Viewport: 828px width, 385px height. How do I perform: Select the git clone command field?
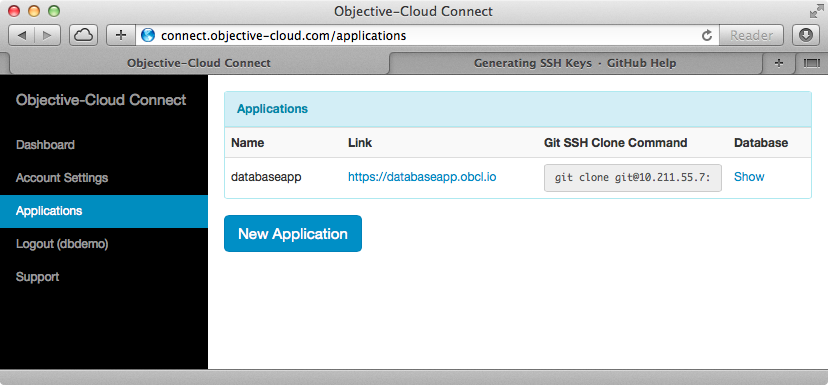point(633,178)
